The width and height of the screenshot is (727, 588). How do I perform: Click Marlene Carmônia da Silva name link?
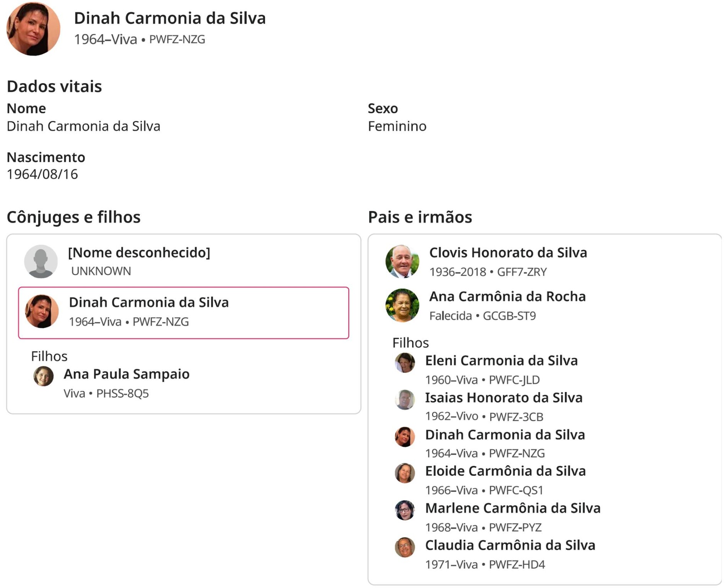coord(513,508)
